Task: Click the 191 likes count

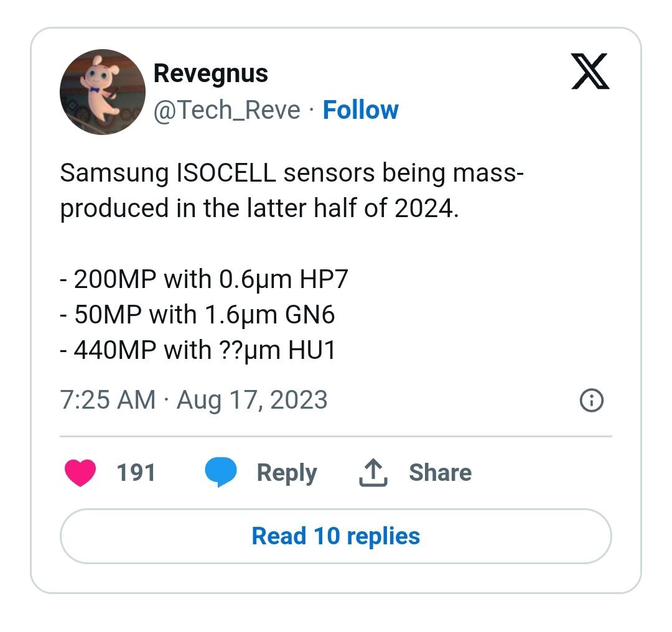Action: pyautogui.click(x=136, y=473)
